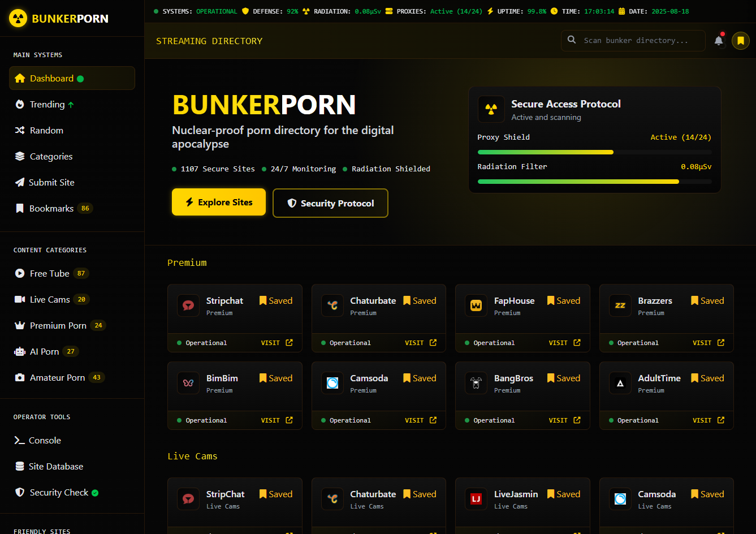Open Bookmarks with 86 saved
Viewport: 756px width, 534px height.
pyautogui.click(x=72, y=208)
